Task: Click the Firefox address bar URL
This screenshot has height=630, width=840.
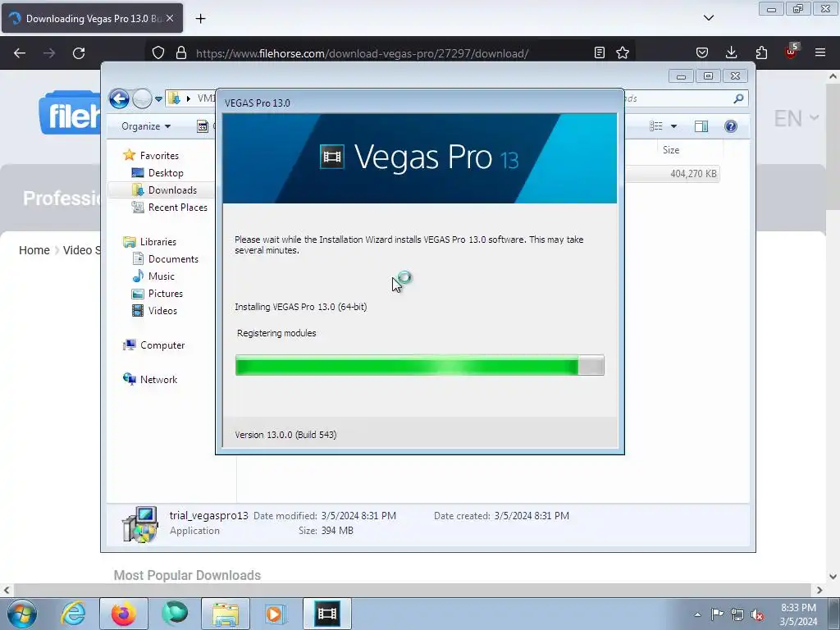Action: pyautogui.click(x=362, y=53)
